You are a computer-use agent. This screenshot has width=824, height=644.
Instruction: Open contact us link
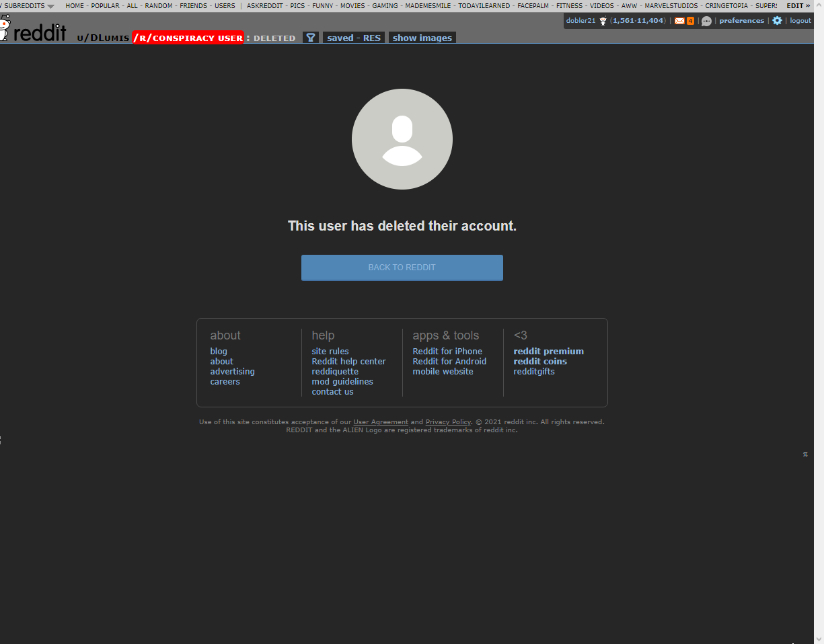[x=332, y=392]
